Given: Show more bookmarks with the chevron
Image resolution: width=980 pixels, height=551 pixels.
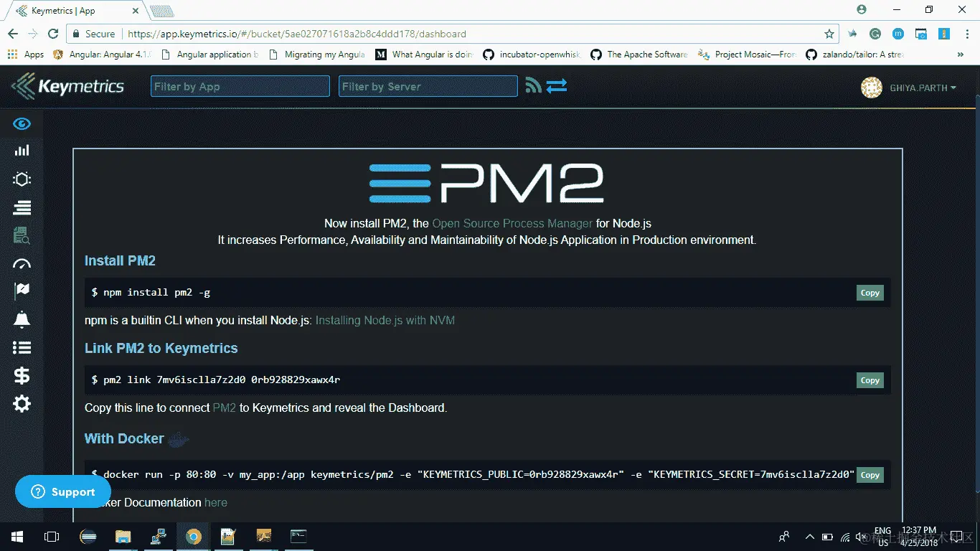Looking at the screenshot, I should [961, 55].
